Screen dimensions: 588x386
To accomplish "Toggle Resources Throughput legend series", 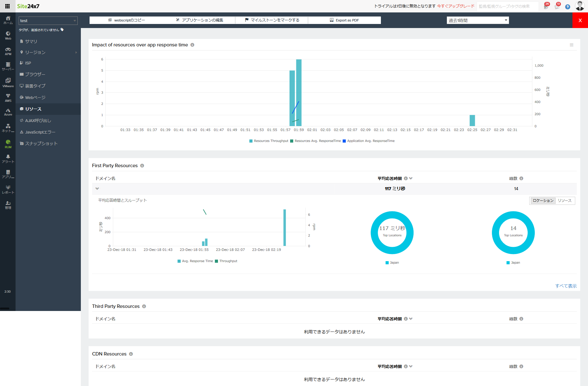I will (269, 141).
